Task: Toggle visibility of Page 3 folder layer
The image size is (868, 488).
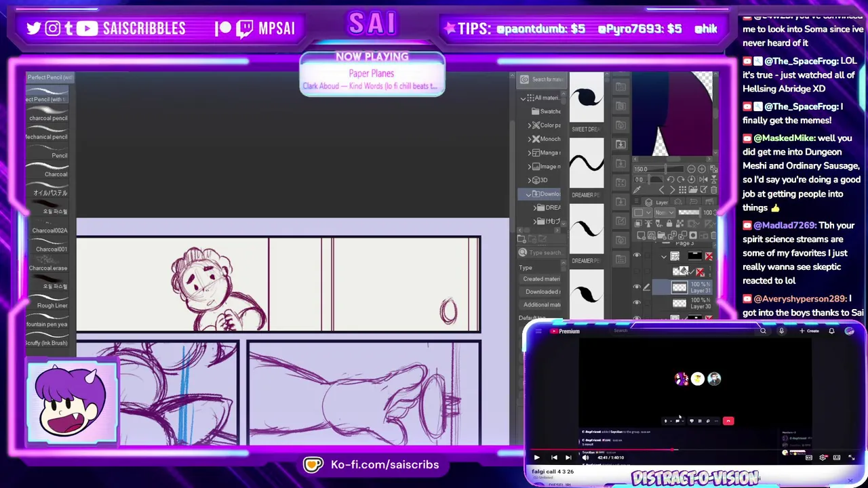Action: [636, 256]
